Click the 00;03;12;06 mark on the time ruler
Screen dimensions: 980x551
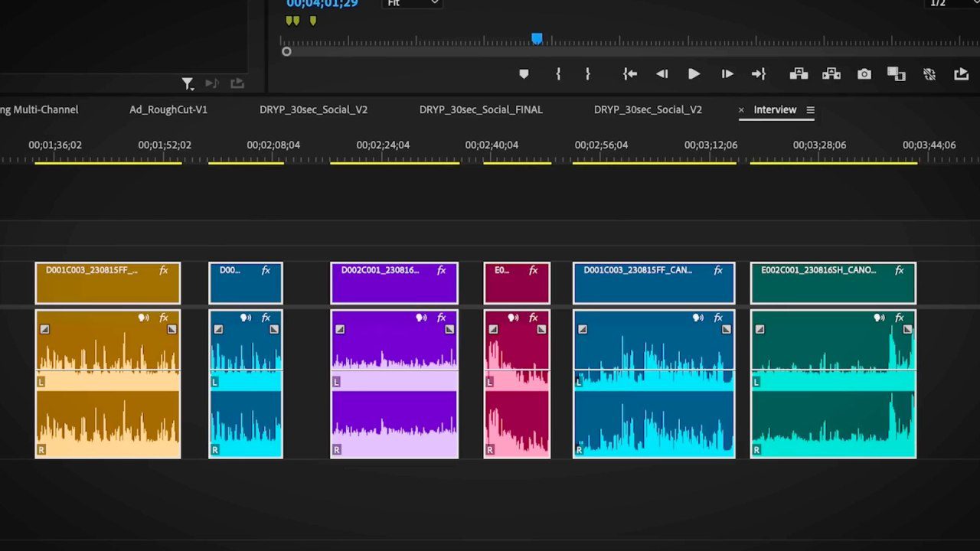pos(710,145)
